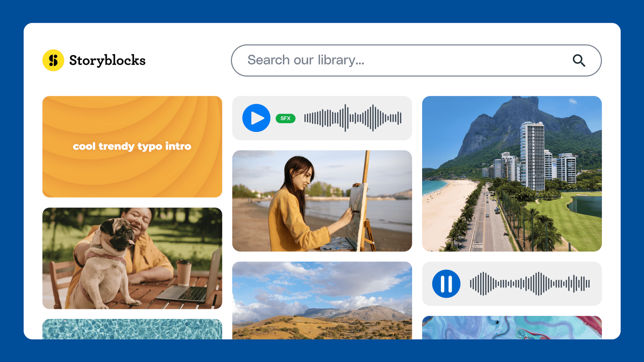Open the 'cool trendy typo intro' template
Image resolution: width=644 pixels, height=362 pixels.
coord(132,146)
